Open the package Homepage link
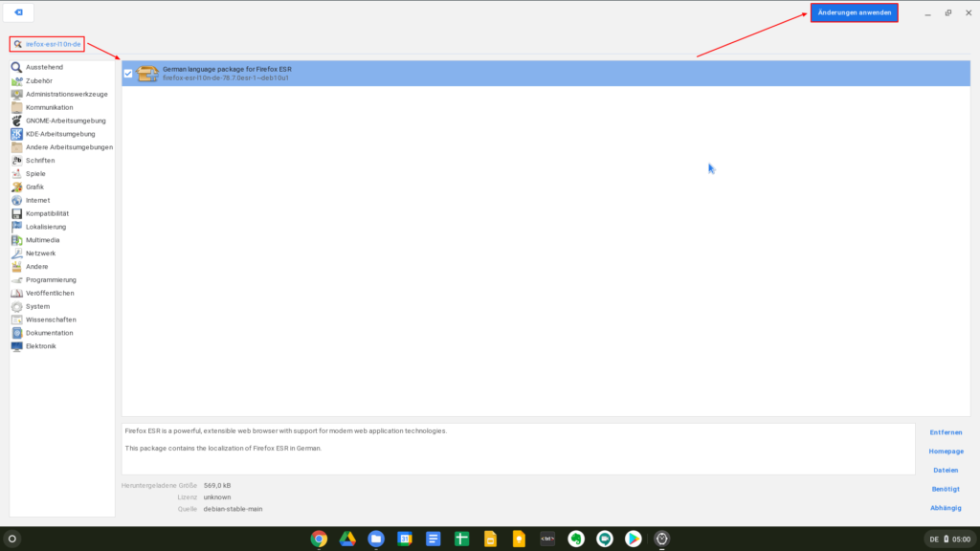This screenshot has height=551, width=980. click(x=946, y=452)
